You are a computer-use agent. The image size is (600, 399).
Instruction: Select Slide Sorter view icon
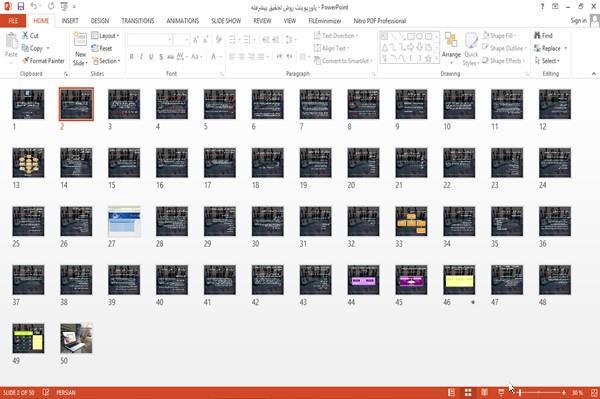pos(468,392)
